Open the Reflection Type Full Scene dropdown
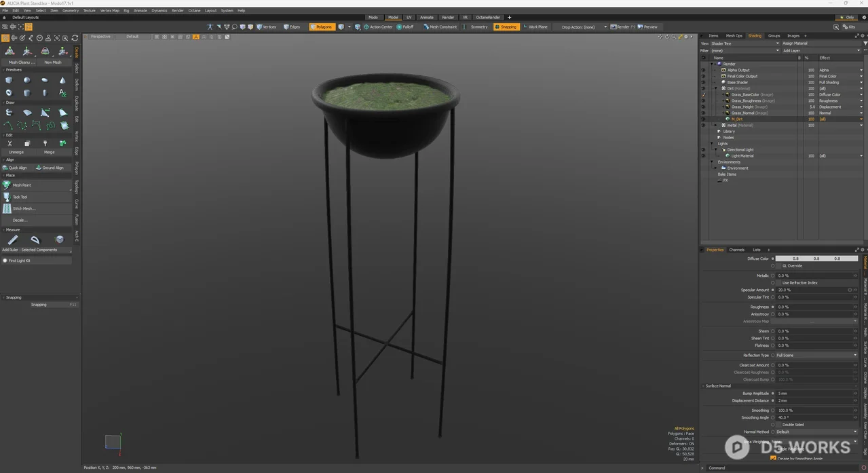The image size is (868, 473). click(x=816, y=355)
